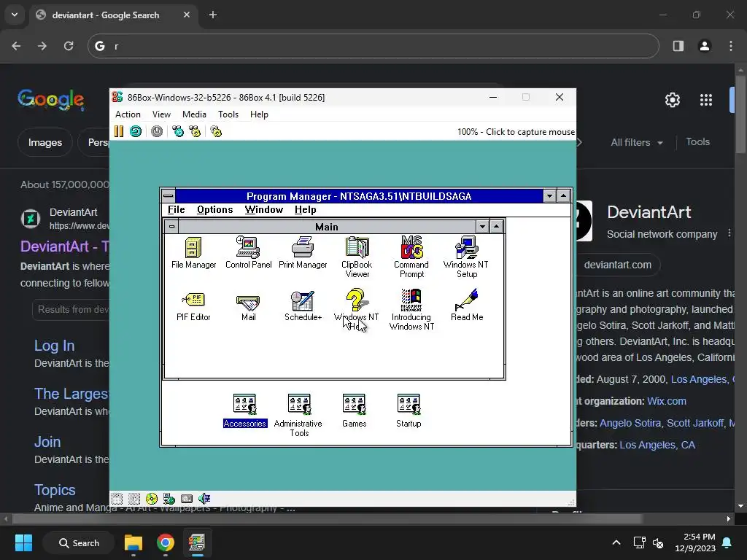Screen dimensions: 747x560
Task: Open PIF Editor
Action: click(193, 306)
